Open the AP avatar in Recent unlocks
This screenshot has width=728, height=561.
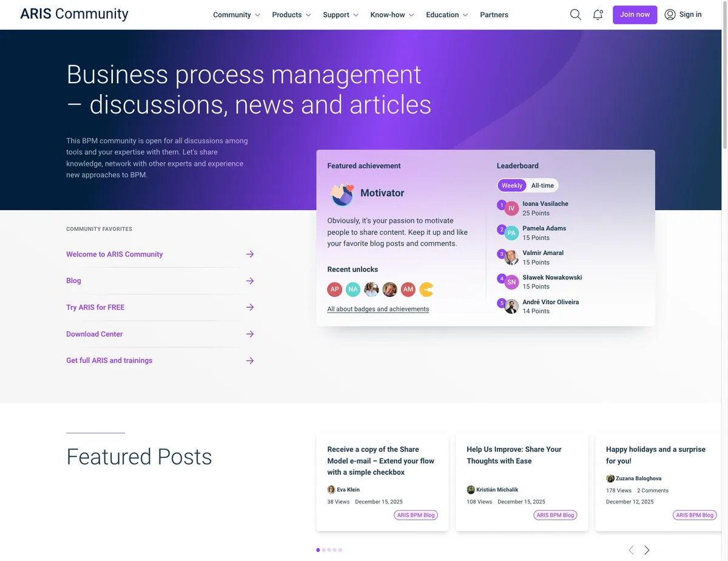coord(335,290)
